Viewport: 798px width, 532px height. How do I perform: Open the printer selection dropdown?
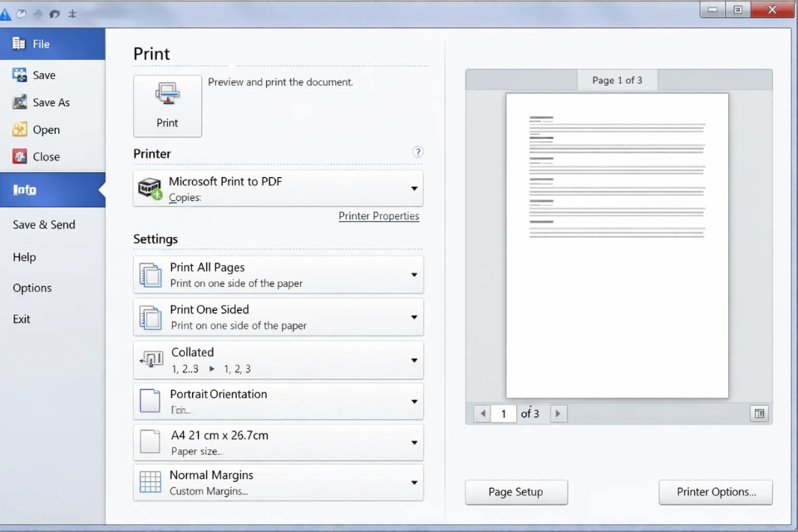(413, 188)
